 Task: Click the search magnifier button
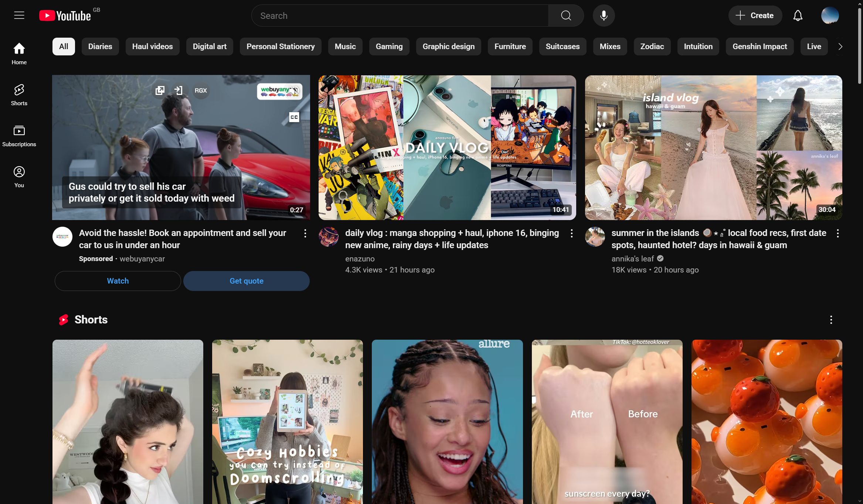tap(566, 16)
